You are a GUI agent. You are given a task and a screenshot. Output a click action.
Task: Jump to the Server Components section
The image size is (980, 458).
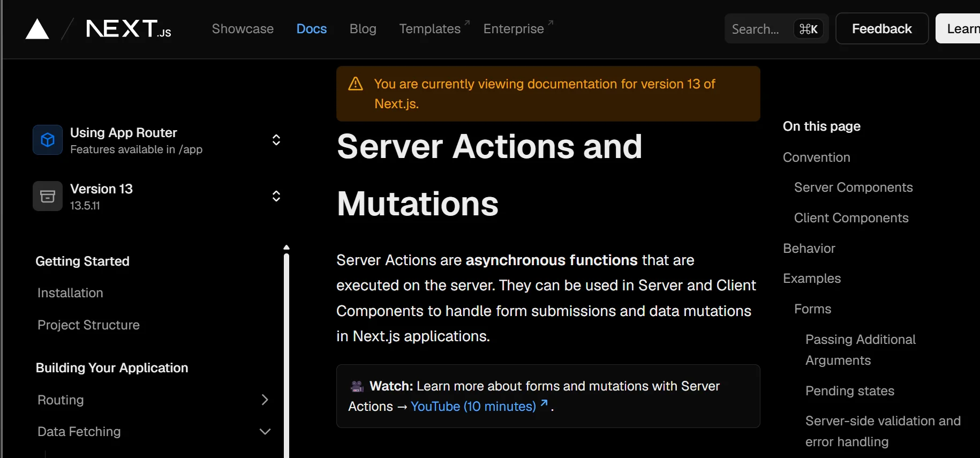(x=853, y=187)
